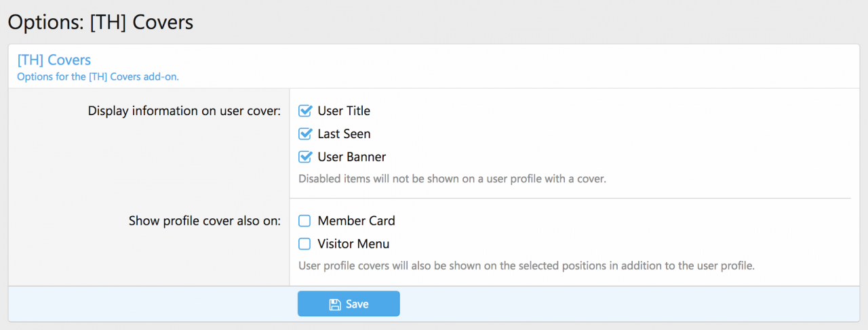Click the 'User Banner' option label text
This screenshot has height=330, width=868.
352,157
